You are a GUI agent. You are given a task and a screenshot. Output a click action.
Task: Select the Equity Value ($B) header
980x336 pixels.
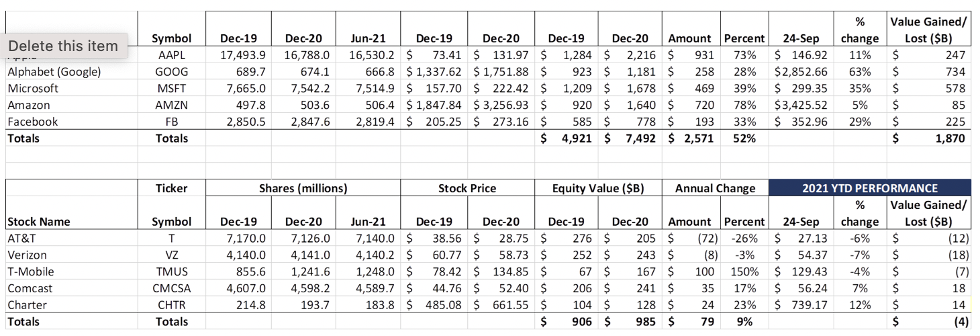tap(598, 188)
